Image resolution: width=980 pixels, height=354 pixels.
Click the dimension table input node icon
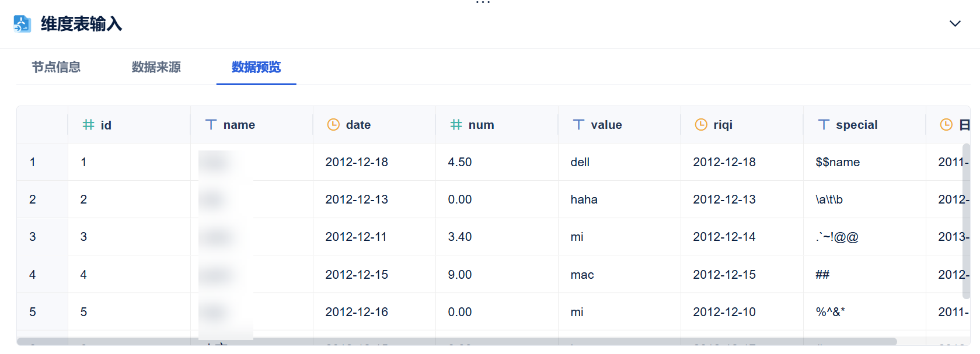tap(22, 24)
